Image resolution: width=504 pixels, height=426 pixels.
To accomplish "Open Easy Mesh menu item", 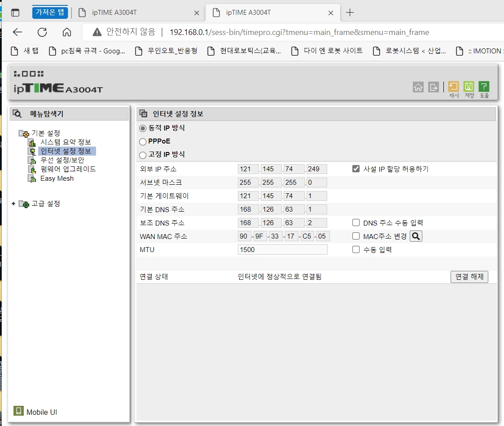I will point(57,178).
